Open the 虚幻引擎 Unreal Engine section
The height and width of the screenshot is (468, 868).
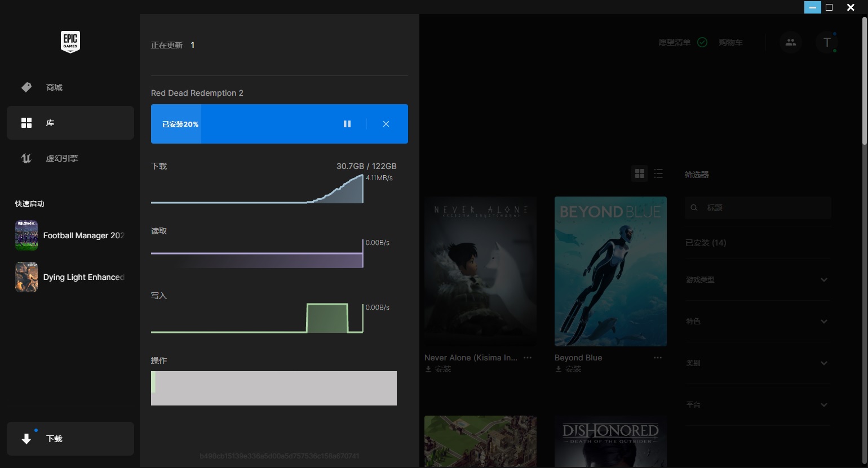(x=70, y=158)
